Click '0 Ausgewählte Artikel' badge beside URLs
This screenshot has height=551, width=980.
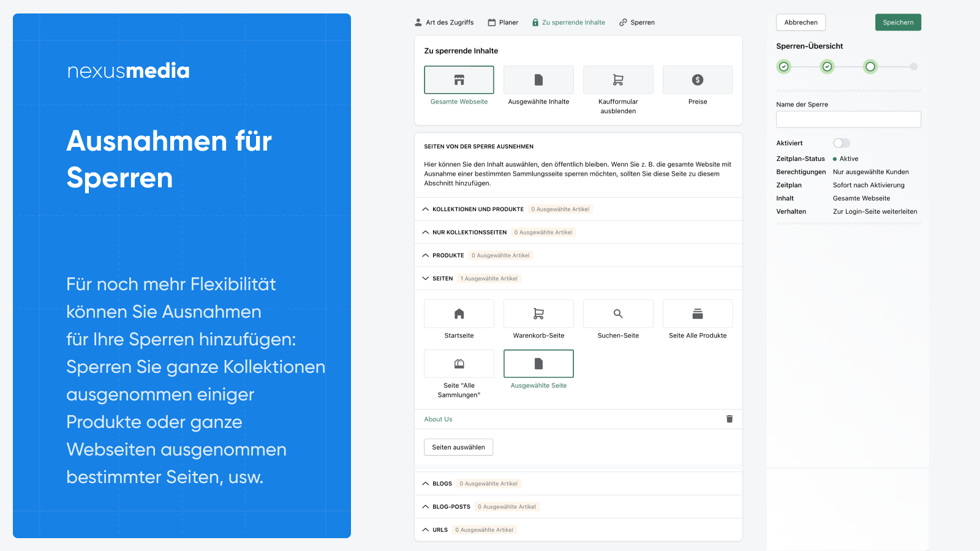tap(484, 530)
